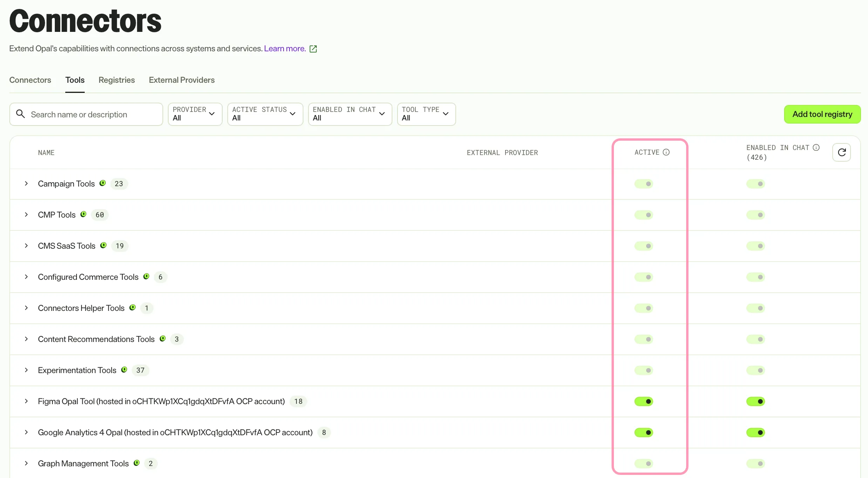
Task: Disable Active switch for Figma Opal Tool
Action: pyautogui.click(x=644, y=401)
